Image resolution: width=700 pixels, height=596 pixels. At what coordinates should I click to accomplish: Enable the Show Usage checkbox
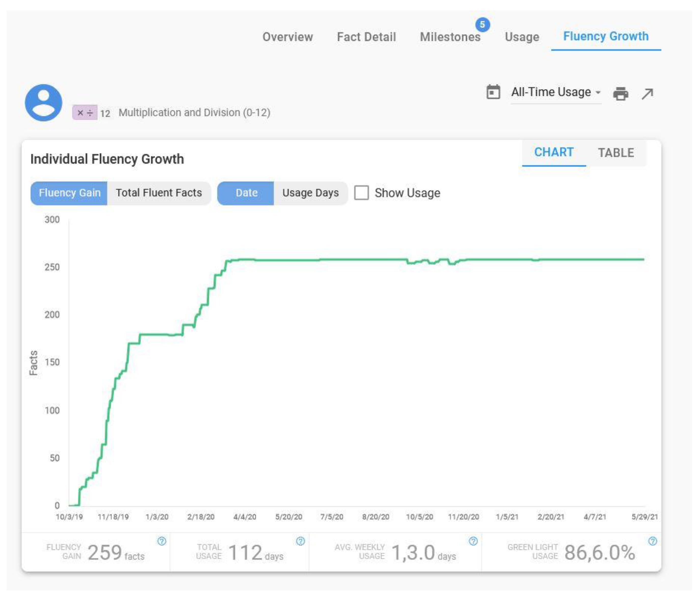pos(361,193)
